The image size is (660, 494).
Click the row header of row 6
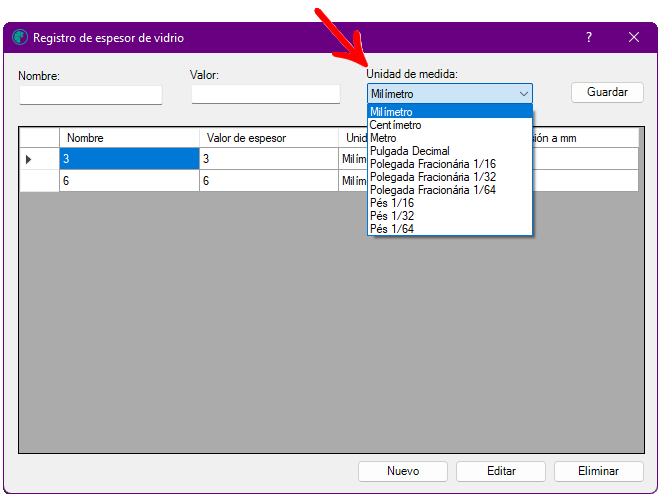click(x=39, y=181)
